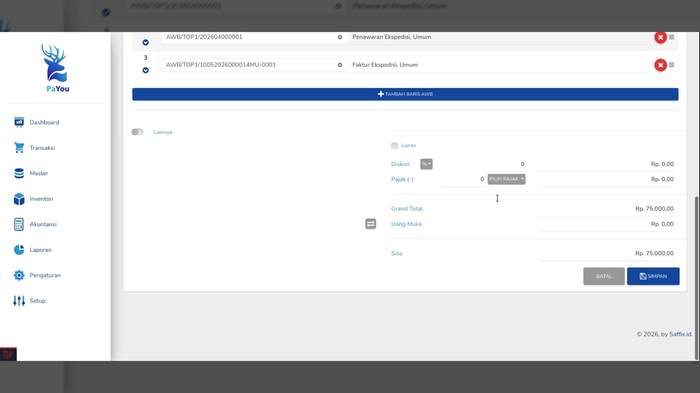Open the Master menu
The height and width of the screenshot is (393, 700).
[x=38, y=173]
